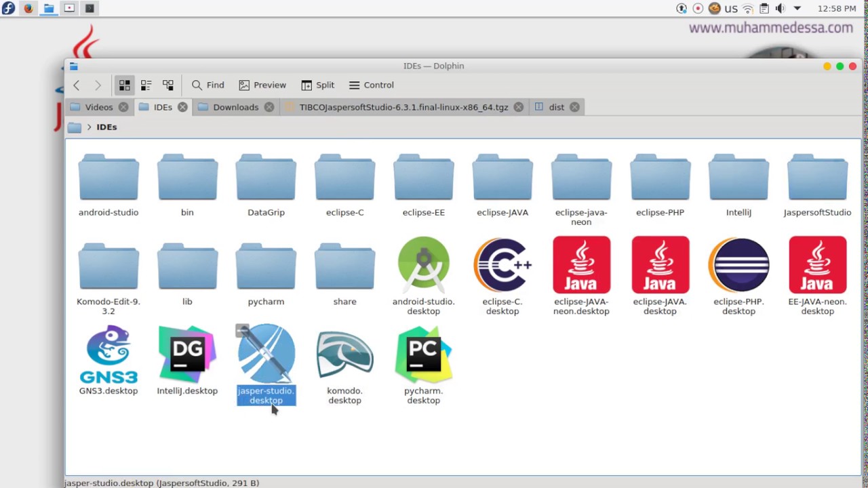Select android-studio.desktop launcher icon
The width and height of the screenshot is (868, 488).
pyautogui.click(x=423, y=265)
